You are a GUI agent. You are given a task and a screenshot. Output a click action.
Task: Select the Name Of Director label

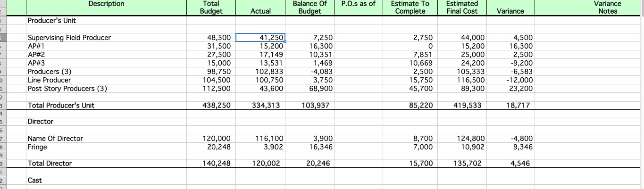coord(55,139)
